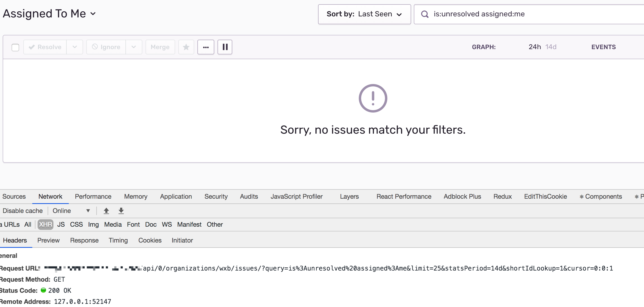Switch graph period to 24h

point(534,47)
